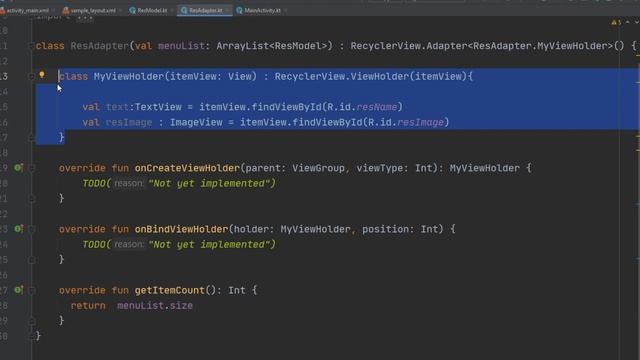Click override gutter icon beside getItemCount

tap(18, 290)
